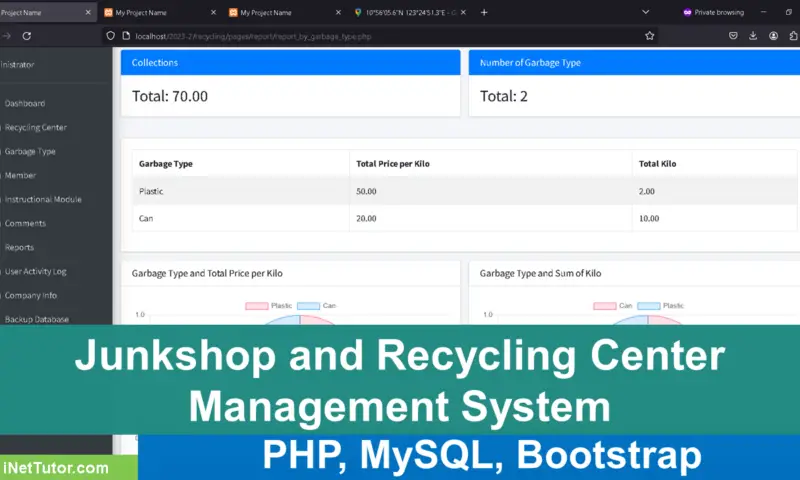Bookmark this page with the star icon
The width and height of the screenshot is (800, 480).
pos(650,35)
